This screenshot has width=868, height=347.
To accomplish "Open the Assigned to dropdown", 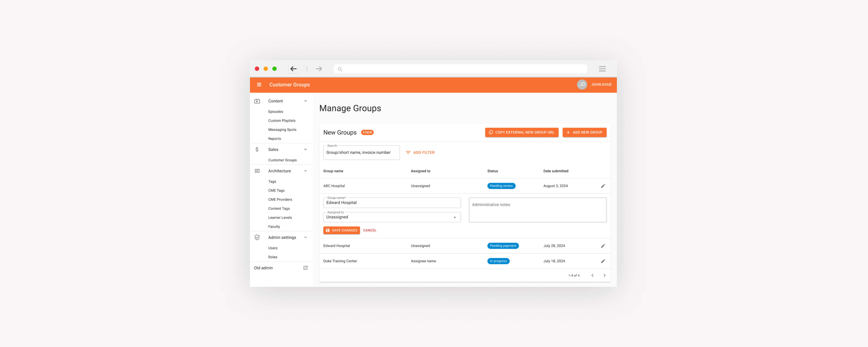I will 392,217.
